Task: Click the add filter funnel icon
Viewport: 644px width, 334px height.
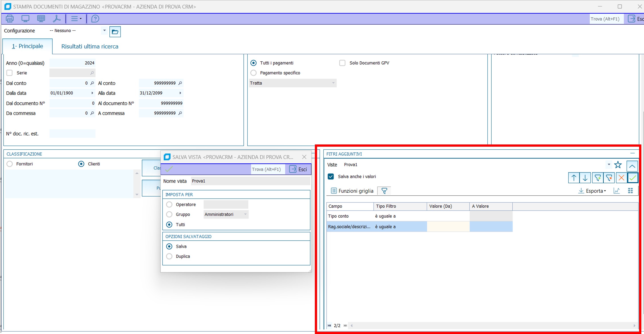Action: (x=598, y=178)
